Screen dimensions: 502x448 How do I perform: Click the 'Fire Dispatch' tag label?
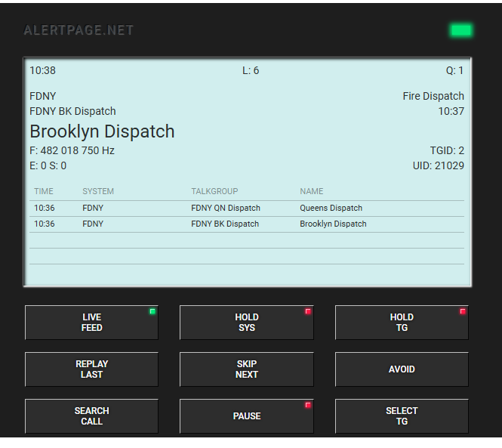(433, 96)
